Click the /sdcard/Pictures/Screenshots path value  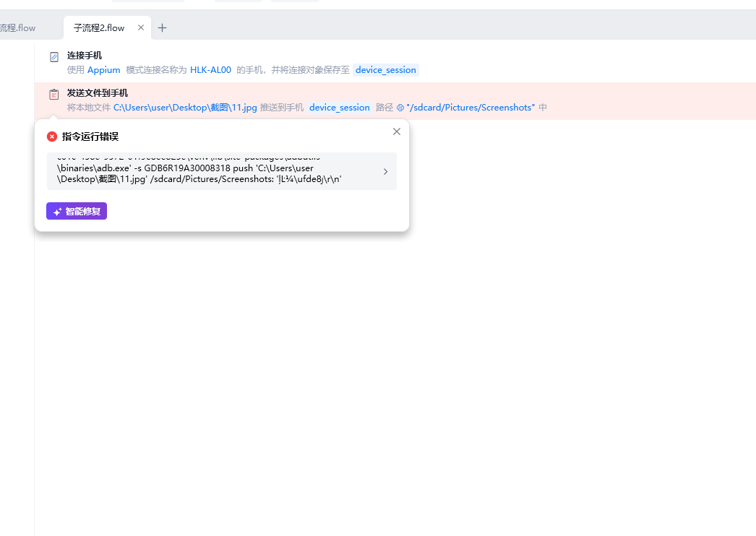click(471, 108)
